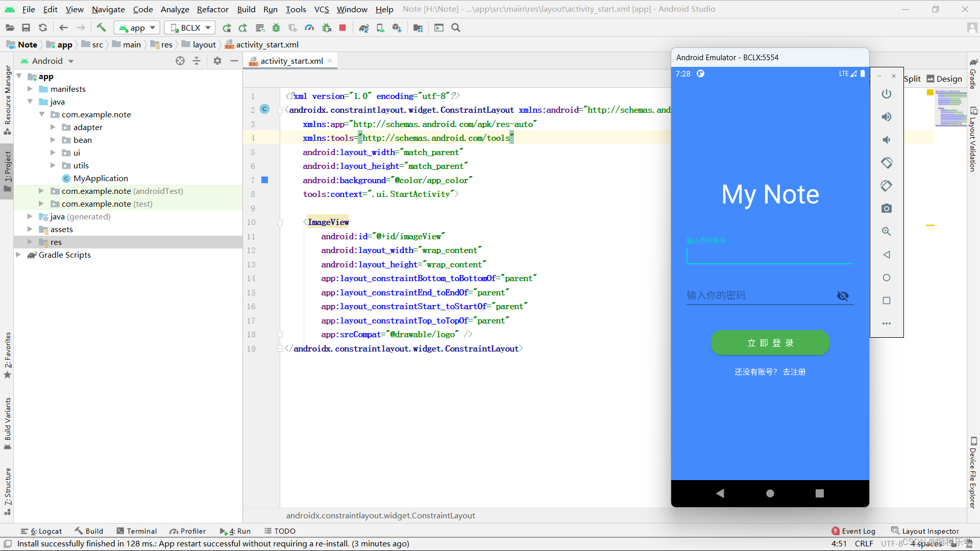Click the 去注册 register link

794,372
